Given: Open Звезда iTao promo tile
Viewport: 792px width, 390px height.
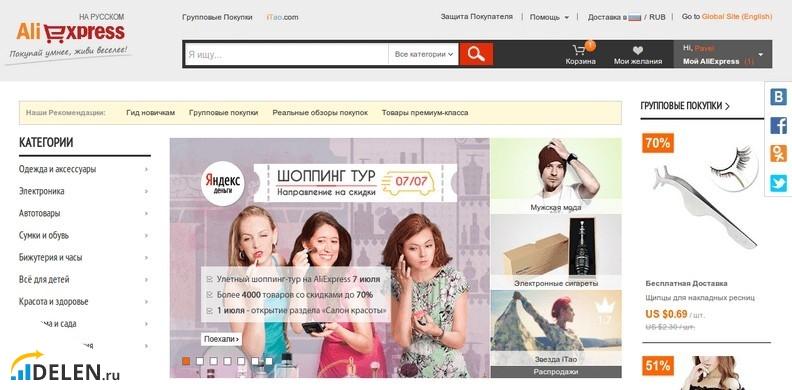Looking at the screenshot, I should pyautogui.click(x=556, y=328).
